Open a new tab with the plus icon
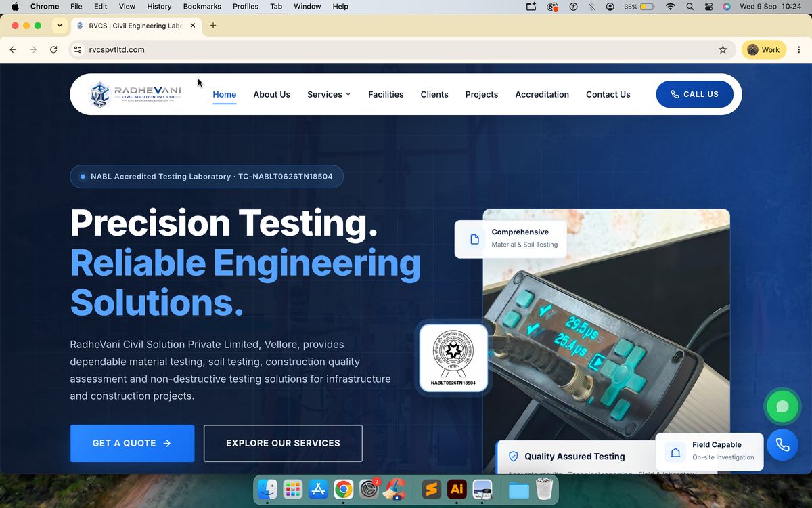This screenshot has height=508, width=812. (213, 26)
